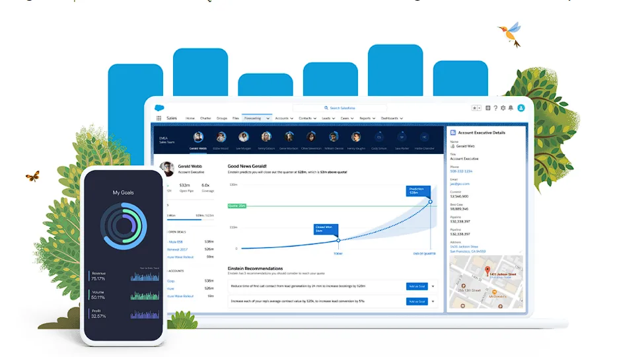Tap the My Goals ring chart on phone
Viewport: 644px width, 357px height.
tap(124, 226)
